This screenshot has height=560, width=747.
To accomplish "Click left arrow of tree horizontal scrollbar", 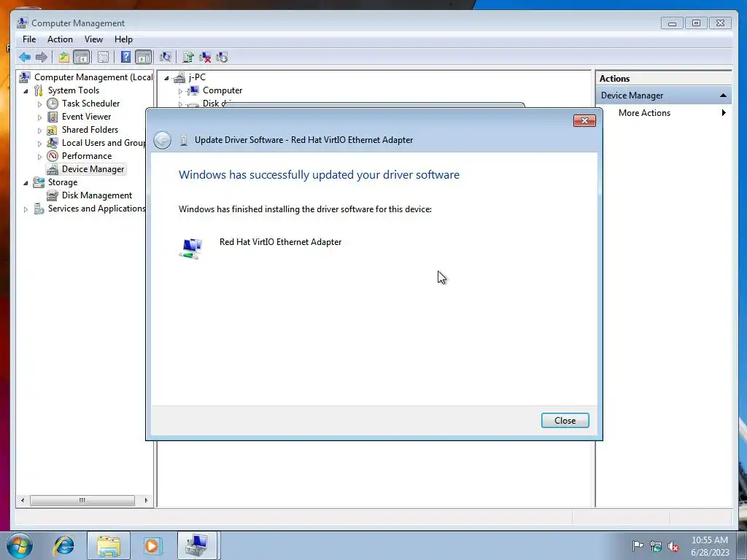I will point(23,500).
